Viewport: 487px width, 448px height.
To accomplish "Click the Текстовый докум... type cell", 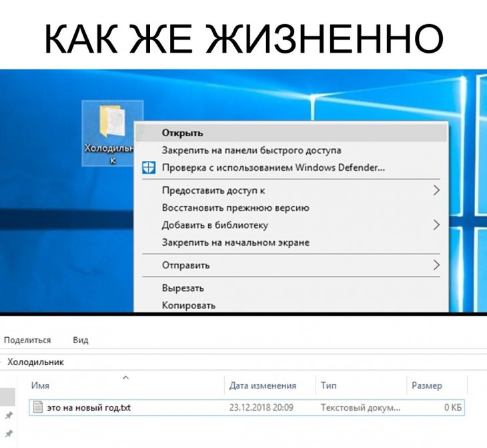I will 360,407.
